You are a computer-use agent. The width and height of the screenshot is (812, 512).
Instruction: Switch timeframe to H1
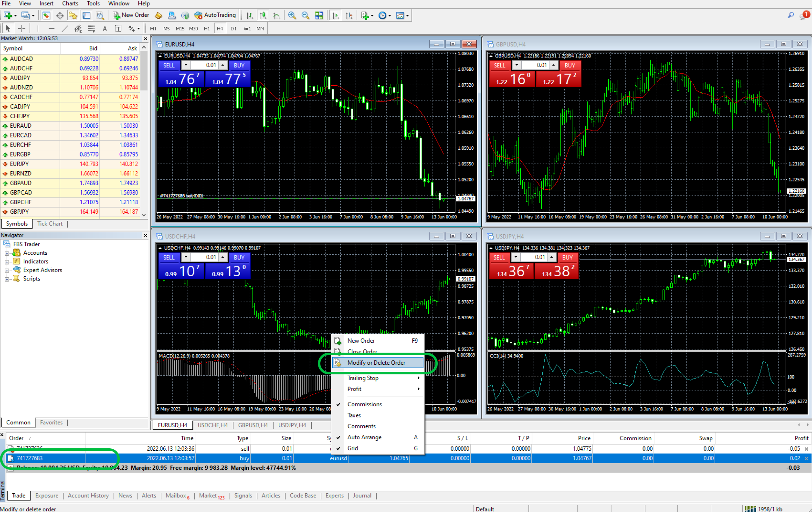coord(207,28)
